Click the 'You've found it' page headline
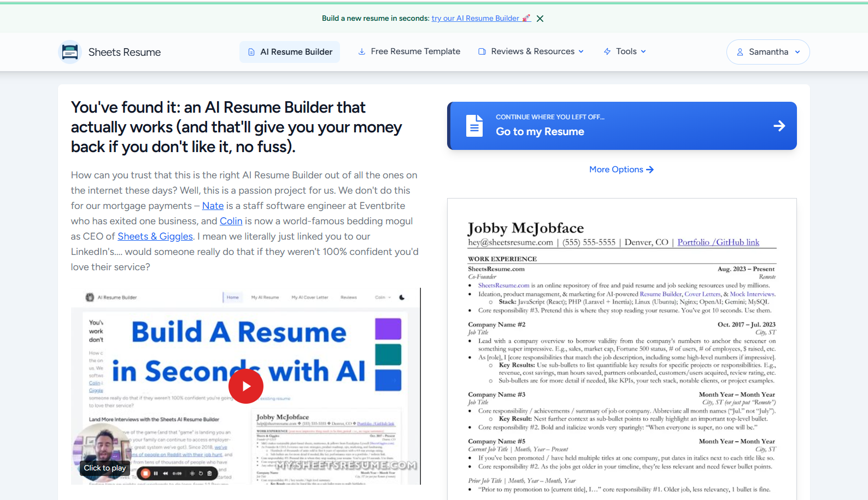This screenshot has width=868, height=500. (x=236, y=127)
